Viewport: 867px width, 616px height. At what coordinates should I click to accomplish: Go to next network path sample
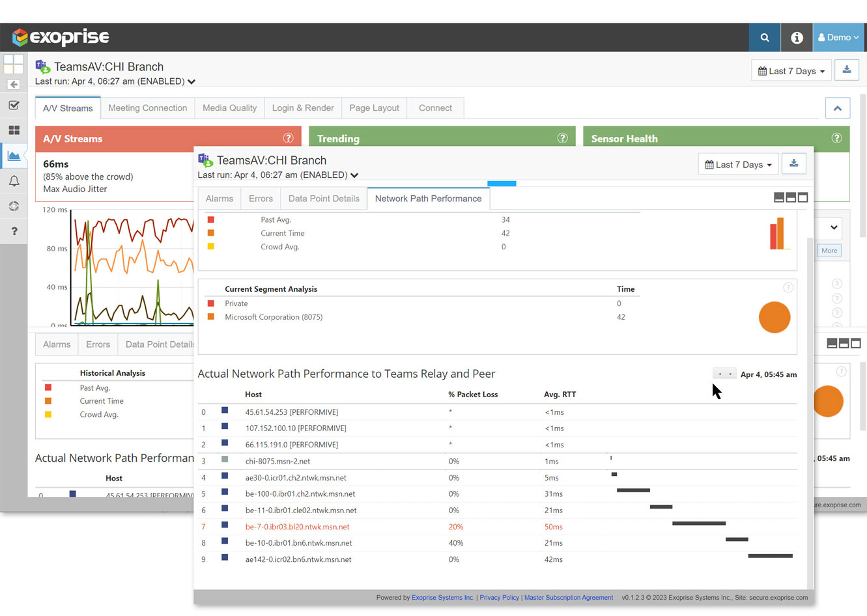[x=730, y=374]
